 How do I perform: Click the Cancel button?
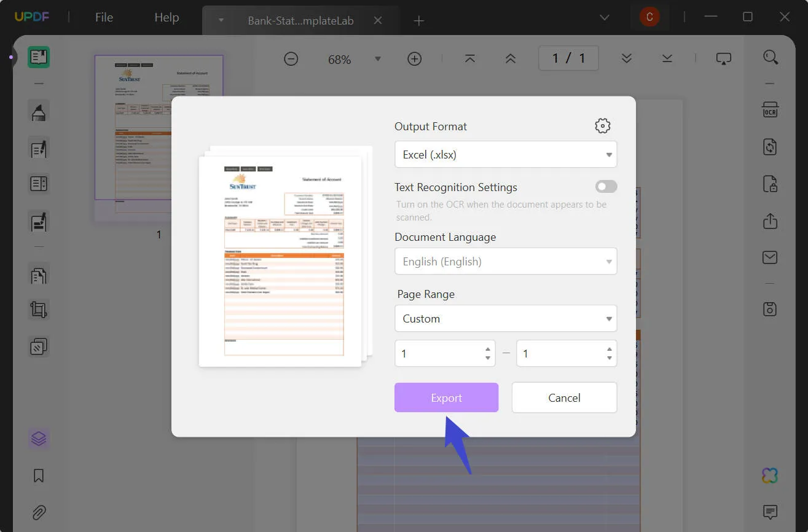(564, 397)
